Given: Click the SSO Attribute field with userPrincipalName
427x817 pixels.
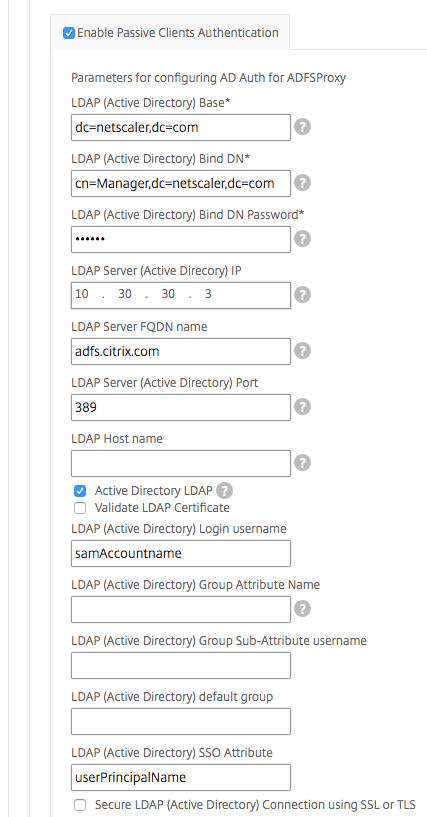Looking at the screenshot, I should point(181,777).
